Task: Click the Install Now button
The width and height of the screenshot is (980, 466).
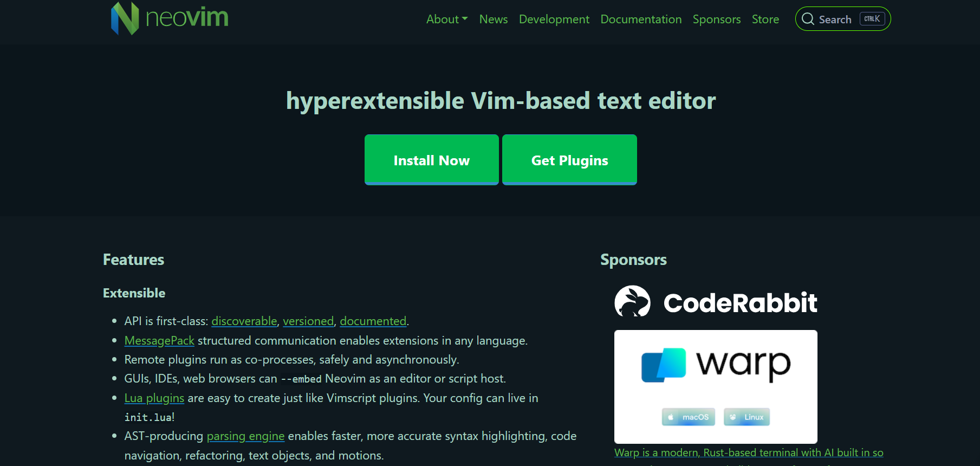Action: pos(432,160)
